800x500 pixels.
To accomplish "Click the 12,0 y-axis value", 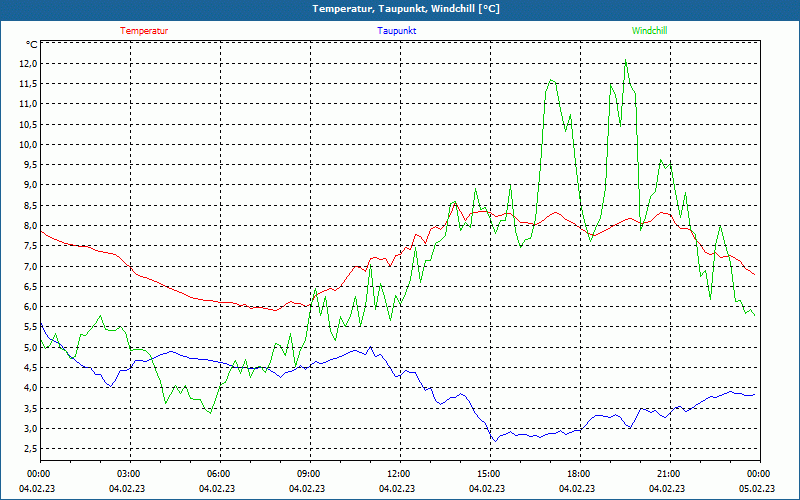I will coord(28,63).
